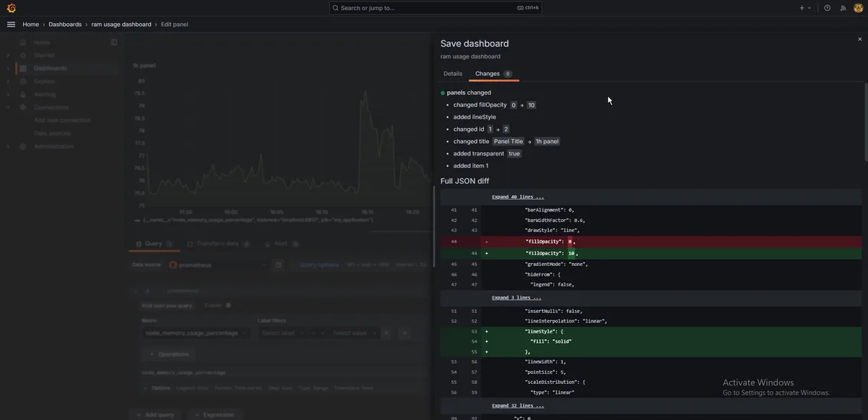Close the Save dashboard drawer
Viewport: 868px width, 420px height.
click(x=860, y=39)
